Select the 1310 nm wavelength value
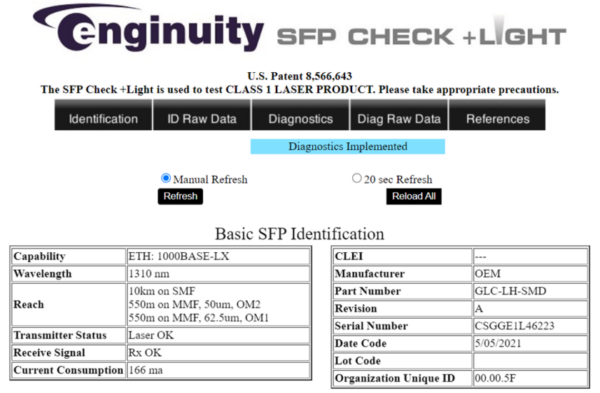This screenshot has height=393, width=600. pos(149,274)
